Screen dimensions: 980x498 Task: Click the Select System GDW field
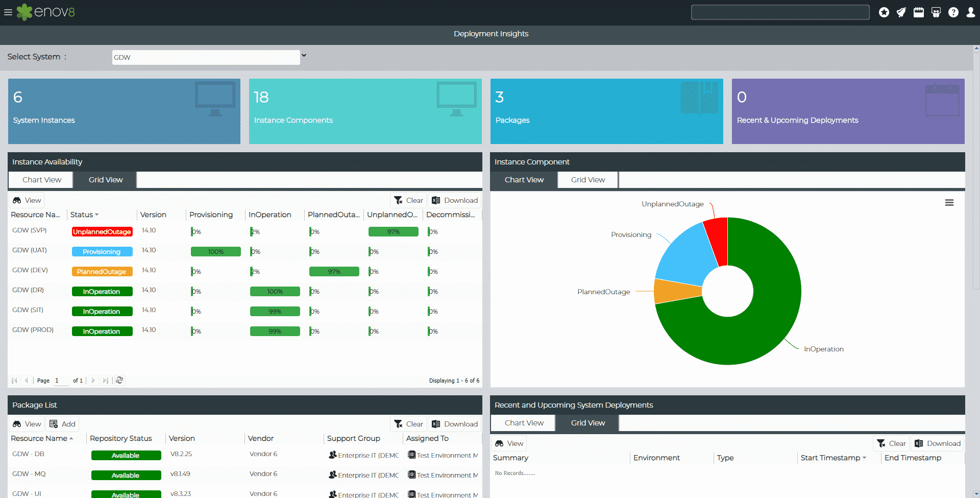point(206,57)
